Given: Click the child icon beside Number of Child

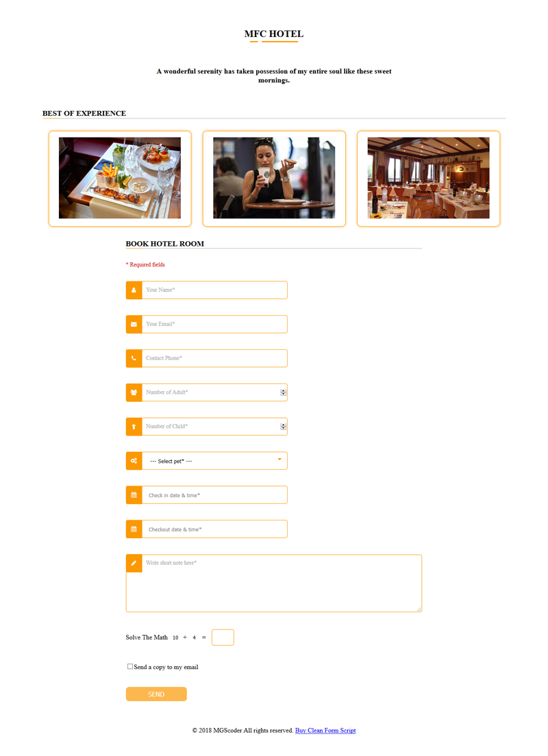Looking at the screenshot, I should [134, 427].
